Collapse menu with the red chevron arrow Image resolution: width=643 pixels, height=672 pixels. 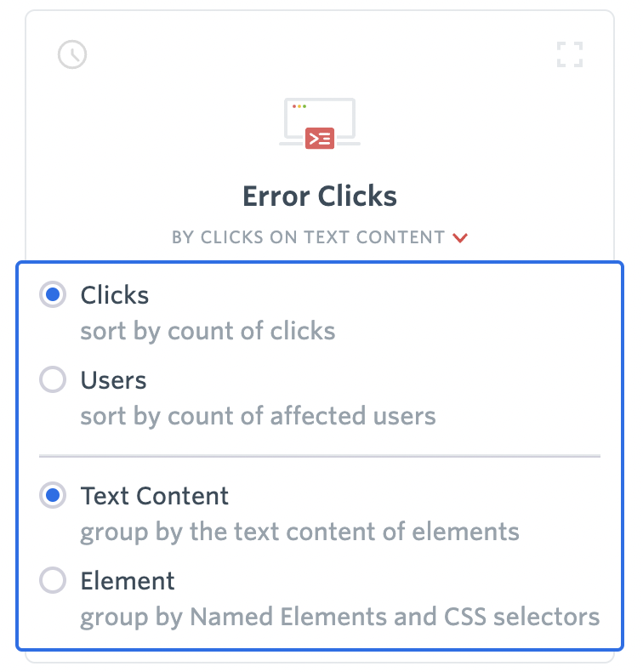[460, 238]
